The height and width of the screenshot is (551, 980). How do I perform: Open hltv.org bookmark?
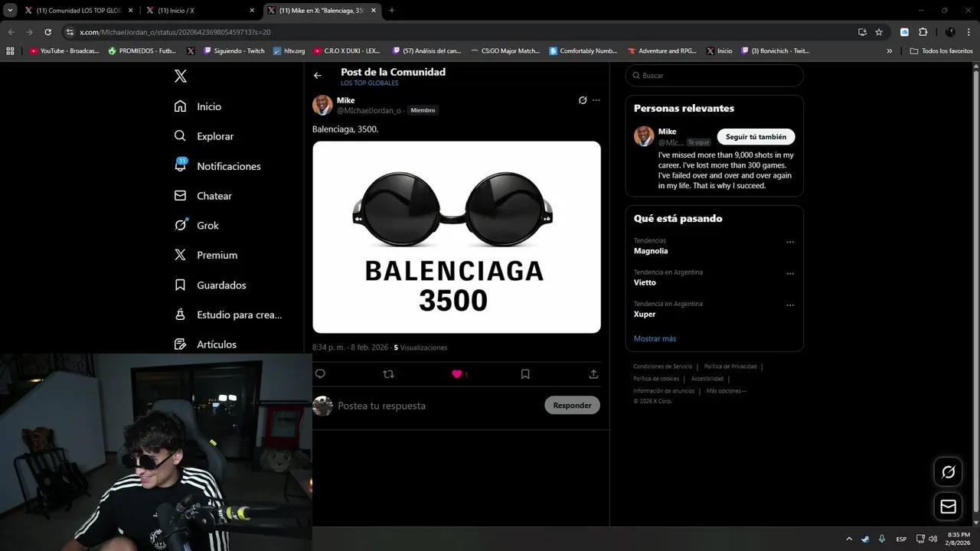pyautogui.click(x=289, y=51)
